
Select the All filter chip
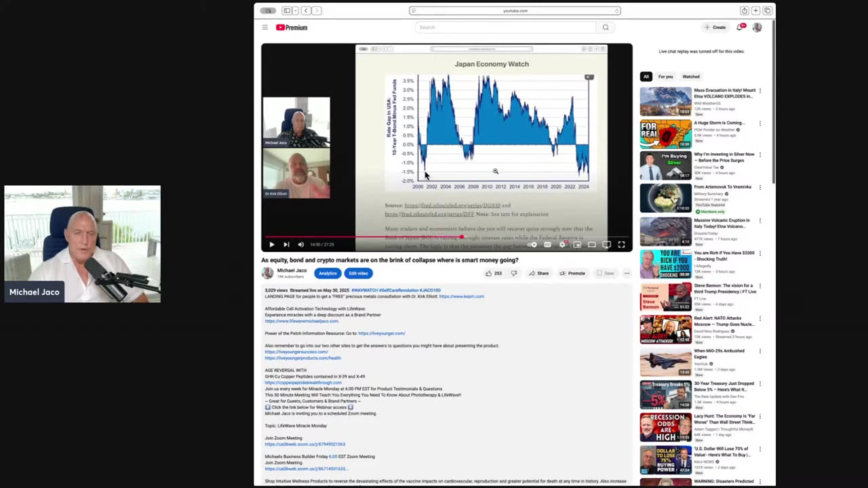pos(646,77)
